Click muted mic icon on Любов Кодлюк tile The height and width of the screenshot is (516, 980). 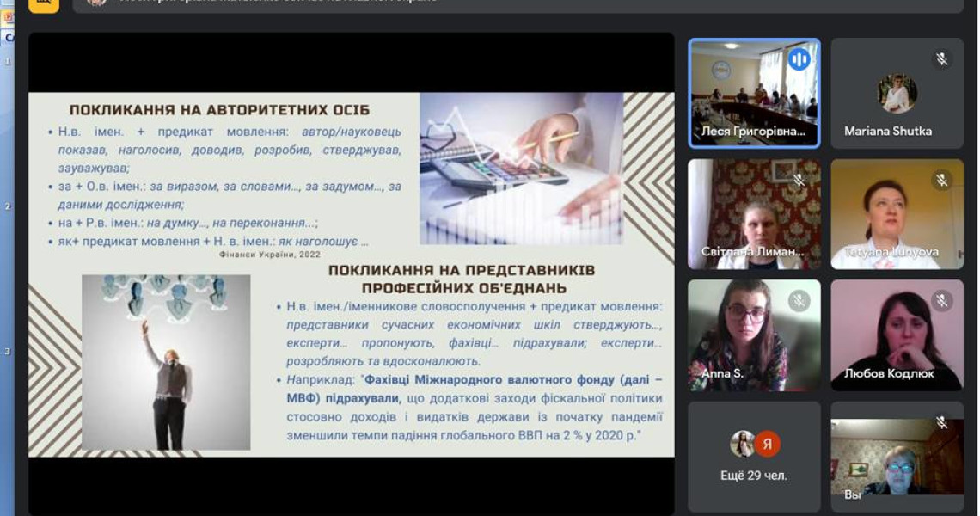[x=941, y=302]
